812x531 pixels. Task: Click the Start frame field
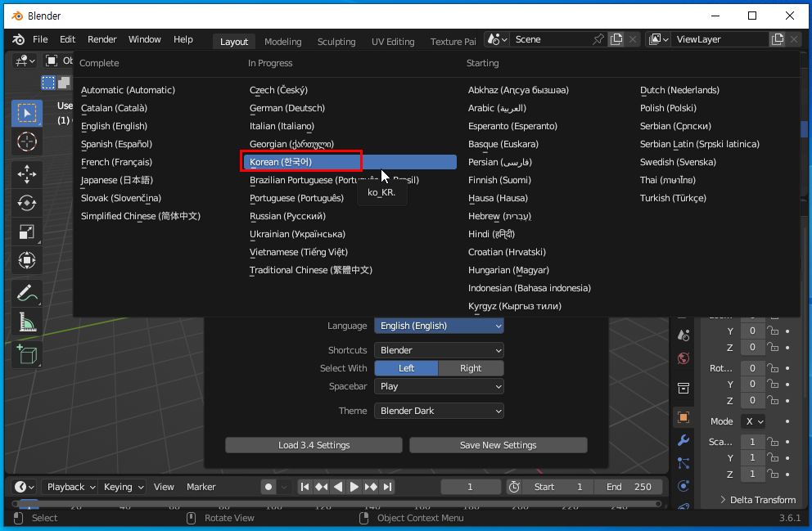click(557, 487)
